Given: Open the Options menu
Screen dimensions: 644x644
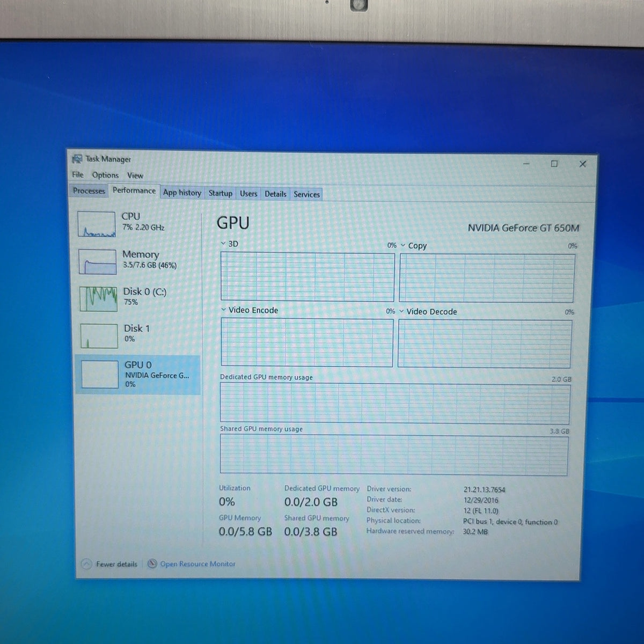Looking at the screenshot, I should (105, 175).
